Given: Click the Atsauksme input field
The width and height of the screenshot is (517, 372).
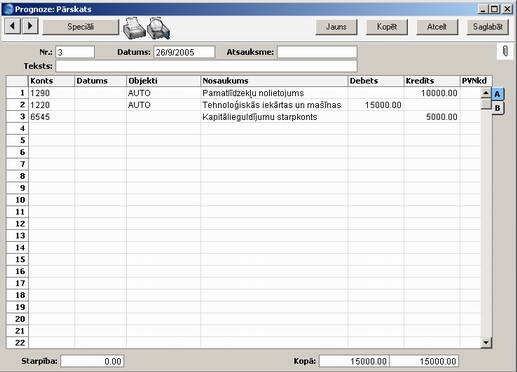Looking at the screenshot, I should point(317,52).
